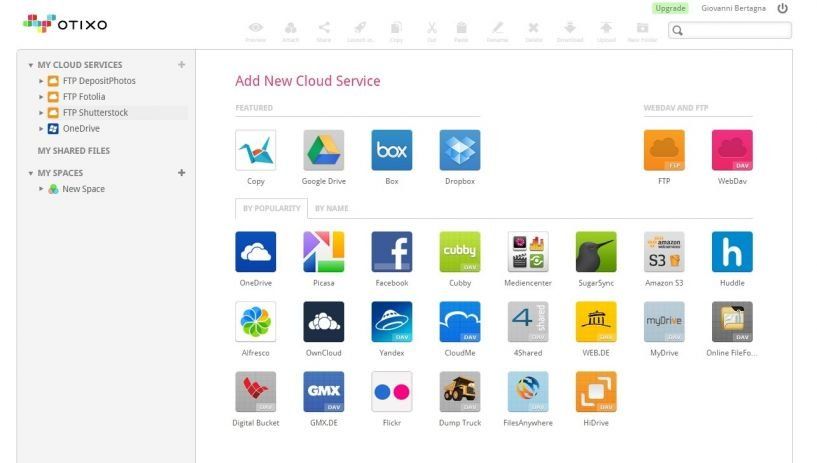
Task: Add a WebDav connection
Action: pyautogui.click(x=732, y=150)
